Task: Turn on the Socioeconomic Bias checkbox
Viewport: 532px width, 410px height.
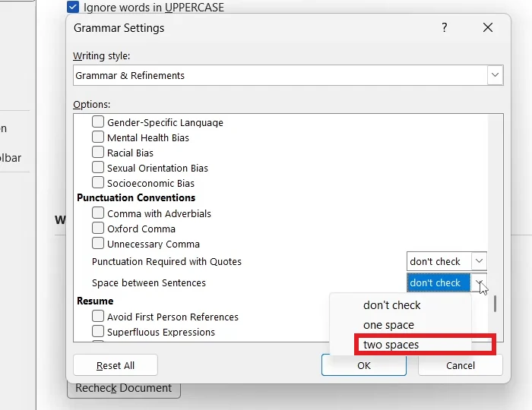Action: [98, 183]
